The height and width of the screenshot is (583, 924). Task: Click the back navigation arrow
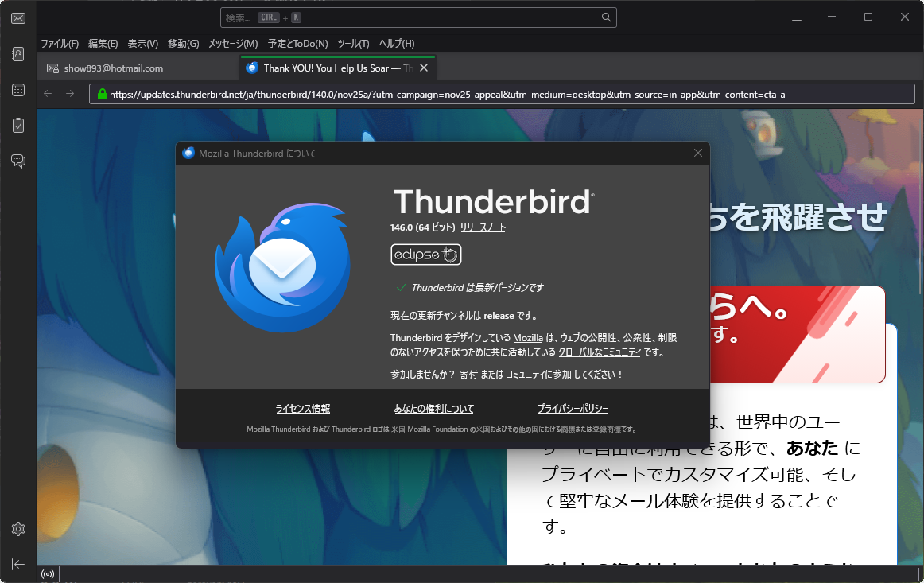click(x=47, y=93)
